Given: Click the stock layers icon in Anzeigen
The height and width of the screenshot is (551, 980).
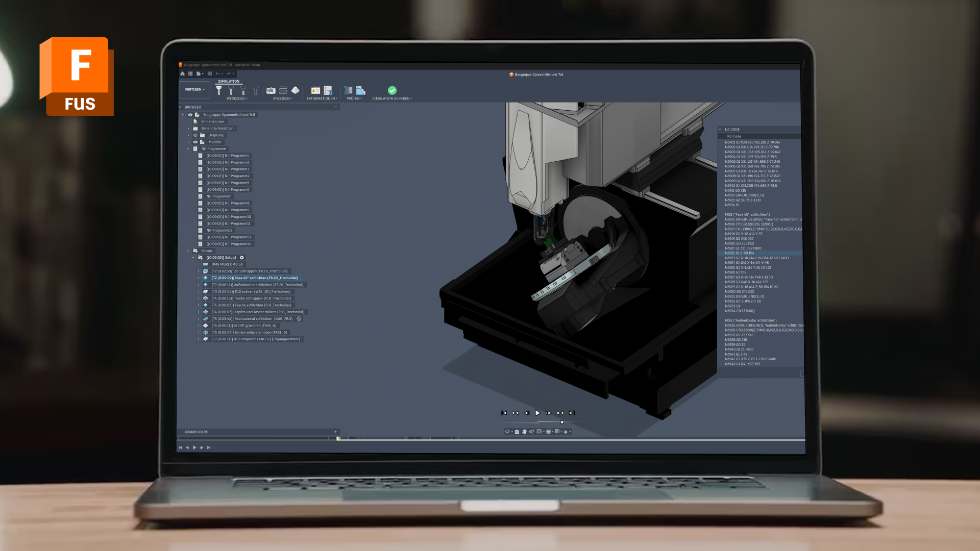Looking at the screenshot, I should point(296,90).
